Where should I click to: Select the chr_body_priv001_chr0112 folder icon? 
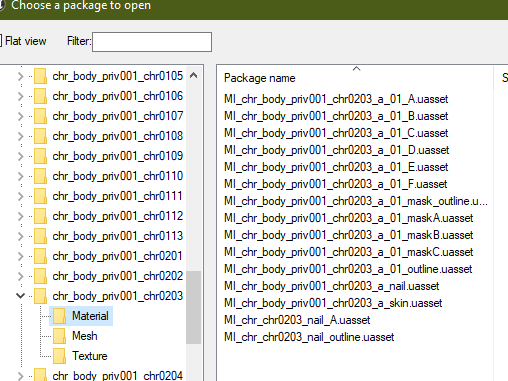pos(40,216)
